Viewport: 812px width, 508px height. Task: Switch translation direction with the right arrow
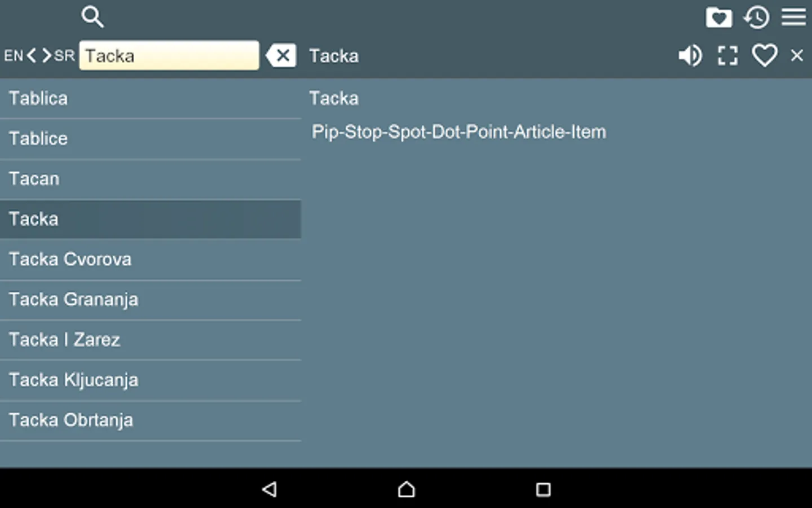(46, 55)
